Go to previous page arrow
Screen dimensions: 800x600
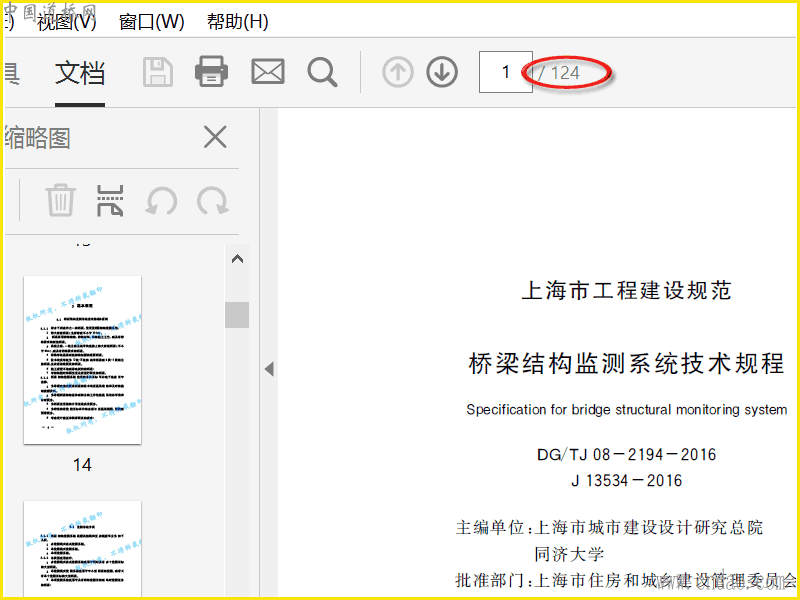point(397,72)
